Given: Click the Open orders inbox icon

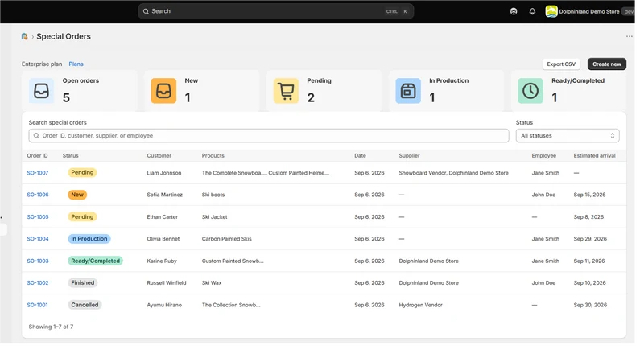Looking at the screenshot, I should [42, 91].
